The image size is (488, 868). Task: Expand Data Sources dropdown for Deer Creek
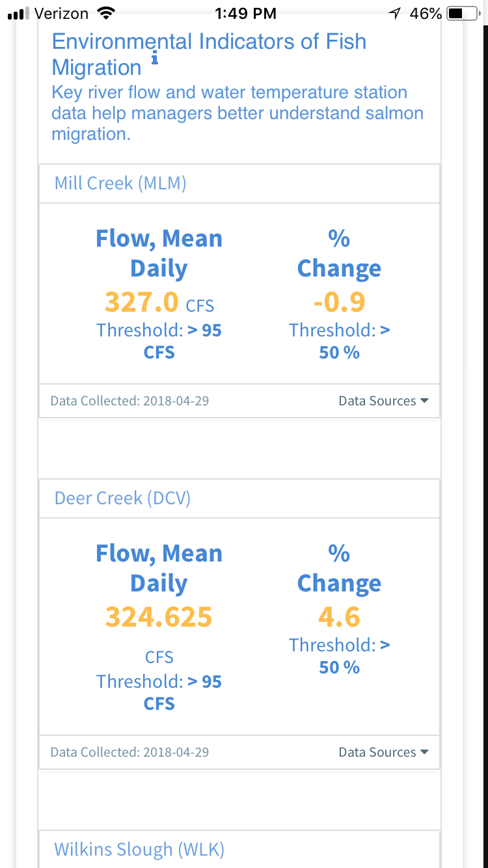tap(383, 752)
